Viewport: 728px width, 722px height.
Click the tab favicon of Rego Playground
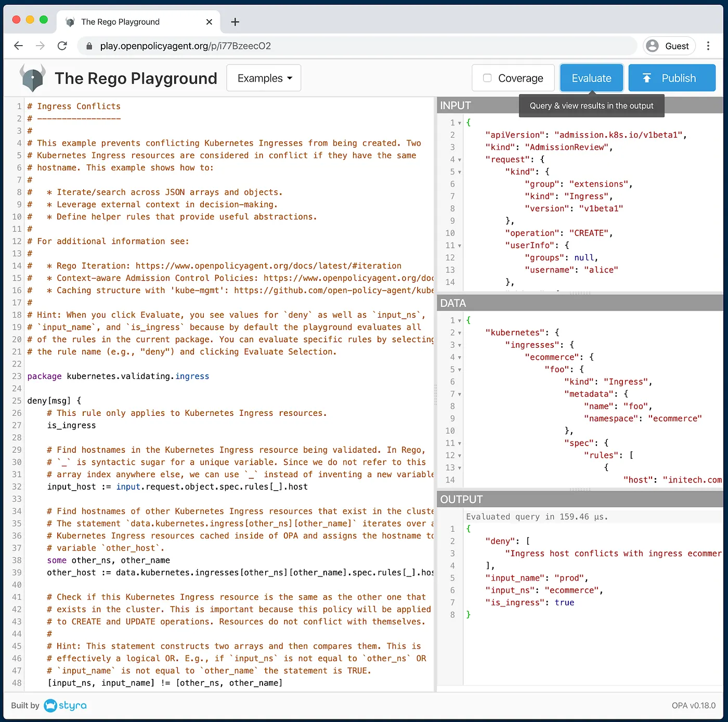click(70, 22)
